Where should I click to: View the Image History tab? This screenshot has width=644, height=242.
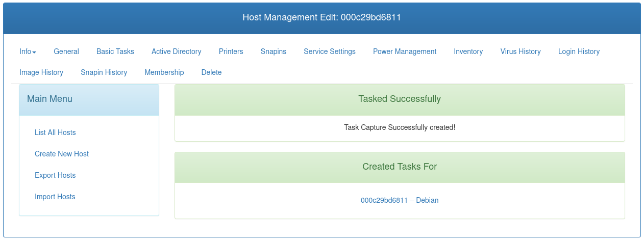pyautogui.click(x=41, y=72)
